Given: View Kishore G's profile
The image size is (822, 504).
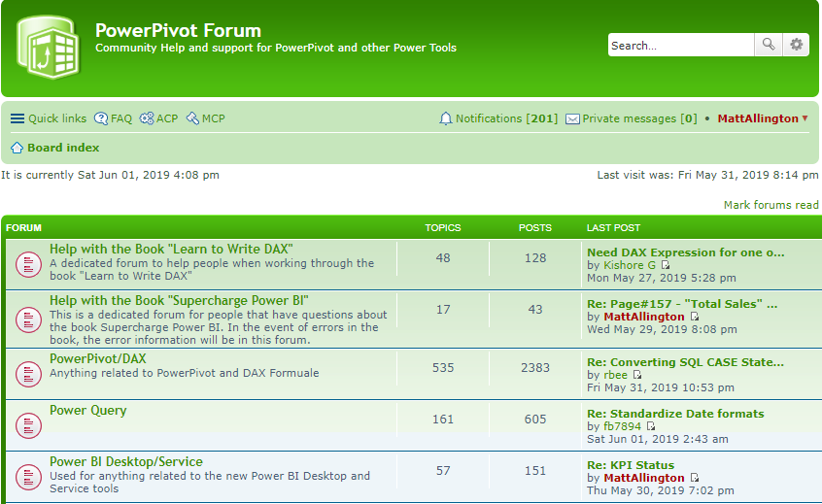Looking at the screenshot, I should pyautogui.click(x=629, y=265).
